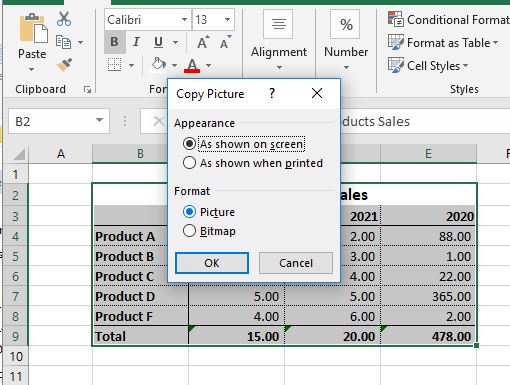Close the Copy Picture dialog
The height and width of the screenshot is (385, 510).
[317, 93]
